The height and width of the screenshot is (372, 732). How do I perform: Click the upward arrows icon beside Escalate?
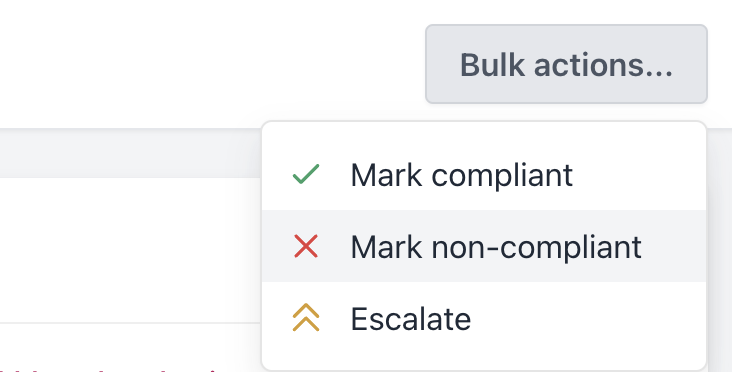(x=306, y=317)
